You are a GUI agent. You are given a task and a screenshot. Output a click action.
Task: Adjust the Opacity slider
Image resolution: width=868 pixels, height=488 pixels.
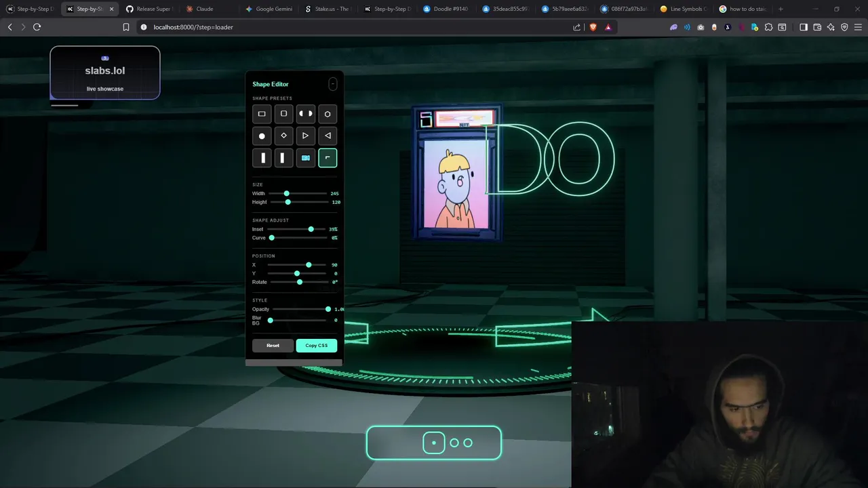(301, 309)
